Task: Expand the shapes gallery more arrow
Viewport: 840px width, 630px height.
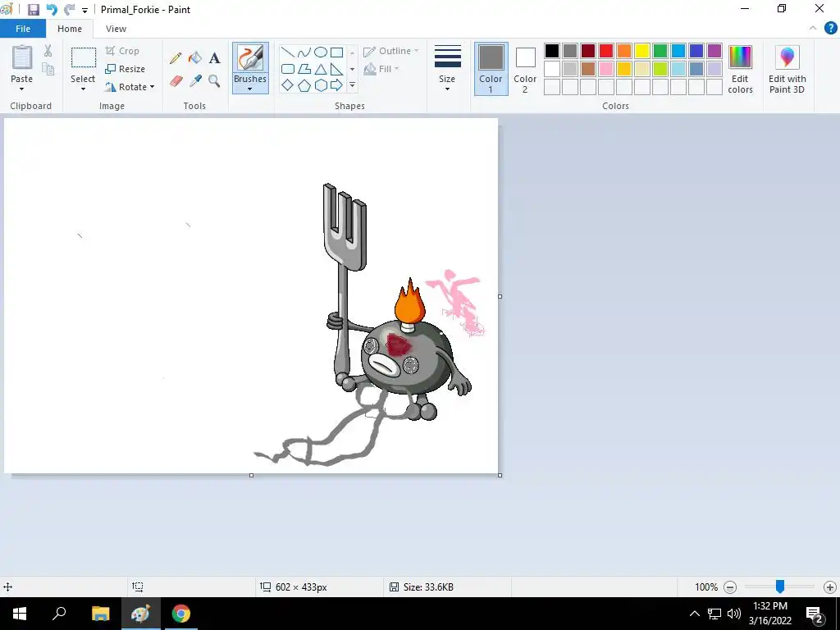Action: [x=352, y=85]
